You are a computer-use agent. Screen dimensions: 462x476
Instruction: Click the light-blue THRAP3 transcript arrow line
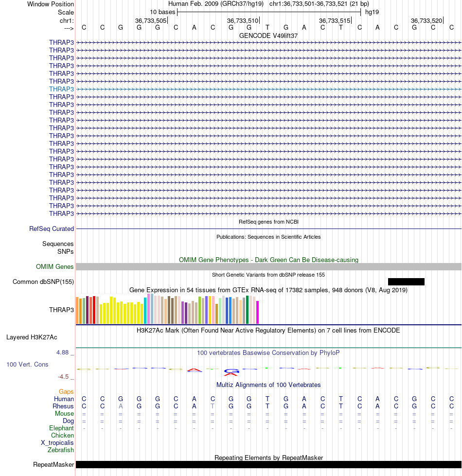pos(268,89)
